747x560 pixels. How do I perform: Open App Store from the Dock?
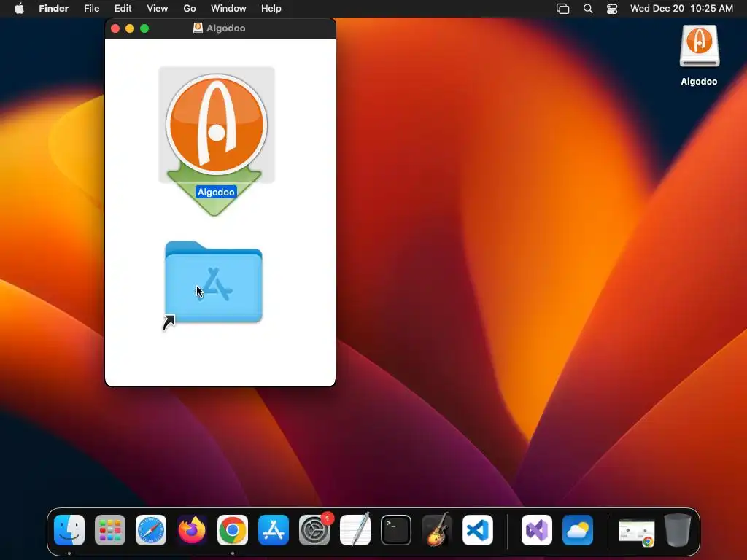coord(274,530)
